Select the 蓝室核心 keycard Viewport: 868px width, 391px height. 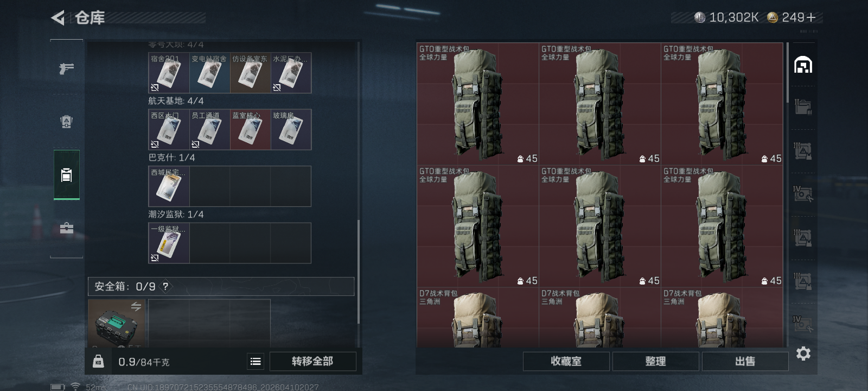[250, 129]
